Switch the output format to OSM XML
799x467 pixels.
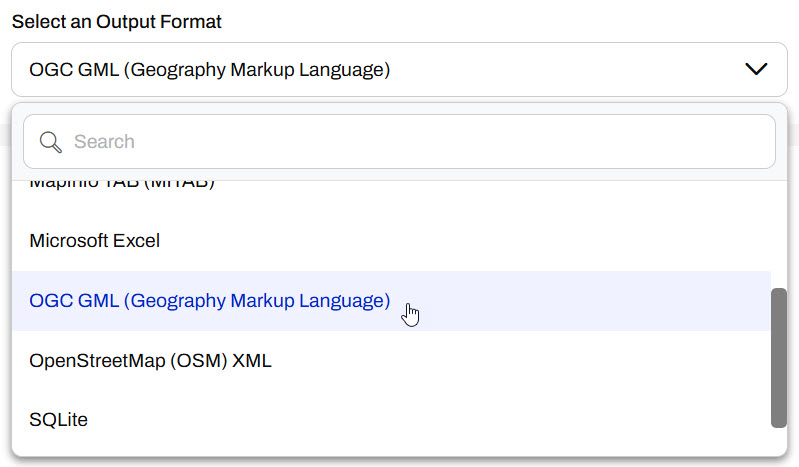pos(151,361)
